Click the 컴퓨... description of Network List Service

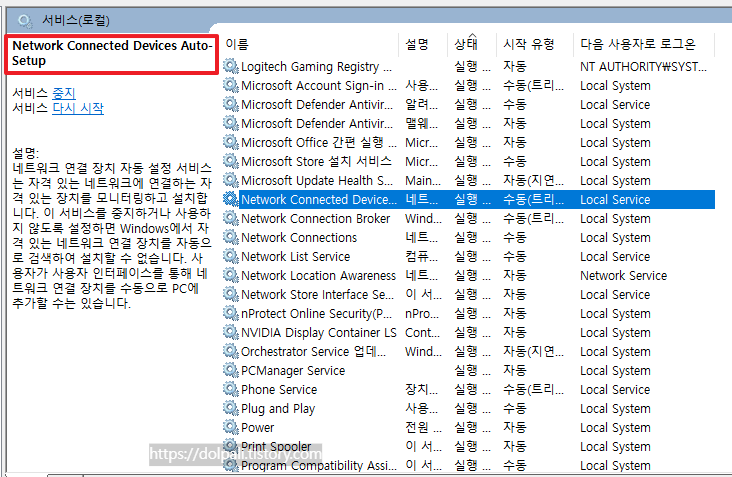[x=422, y=257]
